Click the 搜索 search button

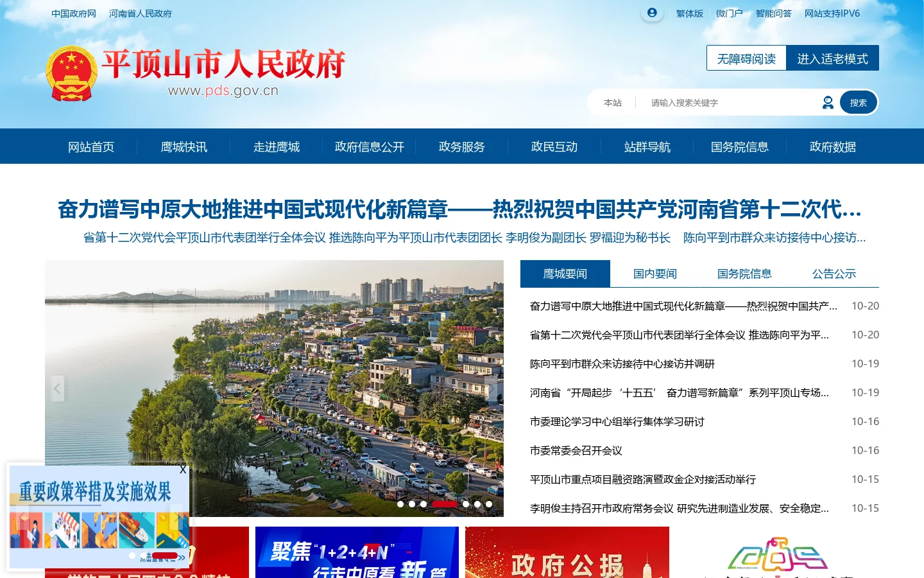(x=859, y=103)
